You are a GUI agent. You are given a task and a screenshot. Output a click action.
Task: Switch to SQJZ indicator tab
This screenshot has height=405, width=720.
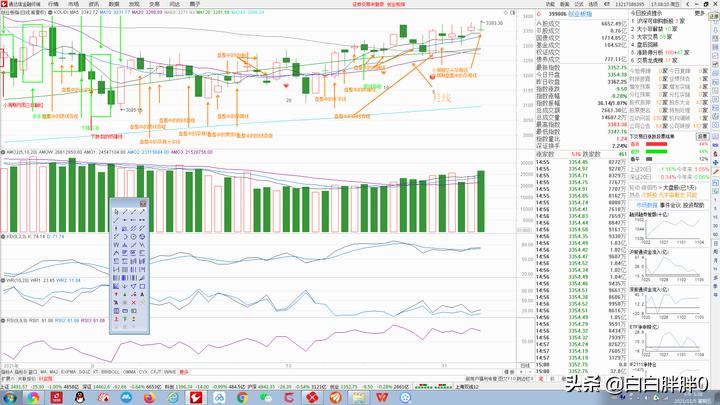coord(84,372)
